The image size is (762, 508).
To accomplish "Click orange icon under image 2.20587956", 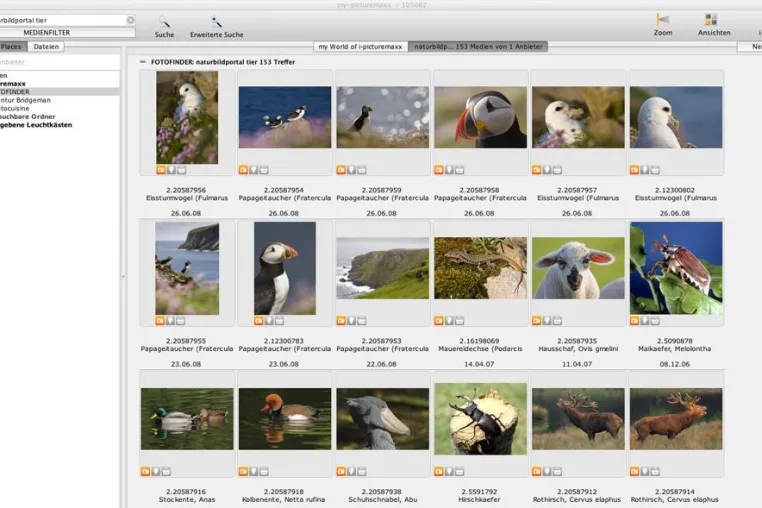I will point(161,170).
